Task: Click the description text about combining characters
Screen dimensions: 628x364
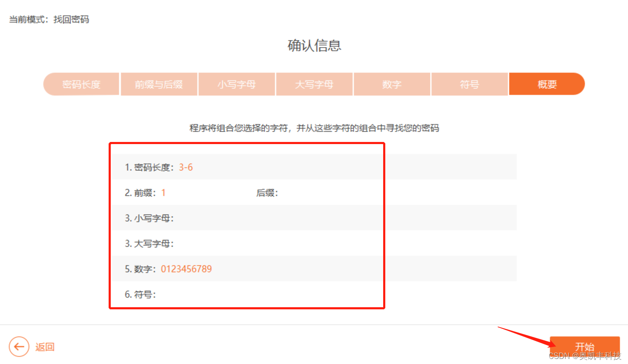Action: tap(314, 128)
